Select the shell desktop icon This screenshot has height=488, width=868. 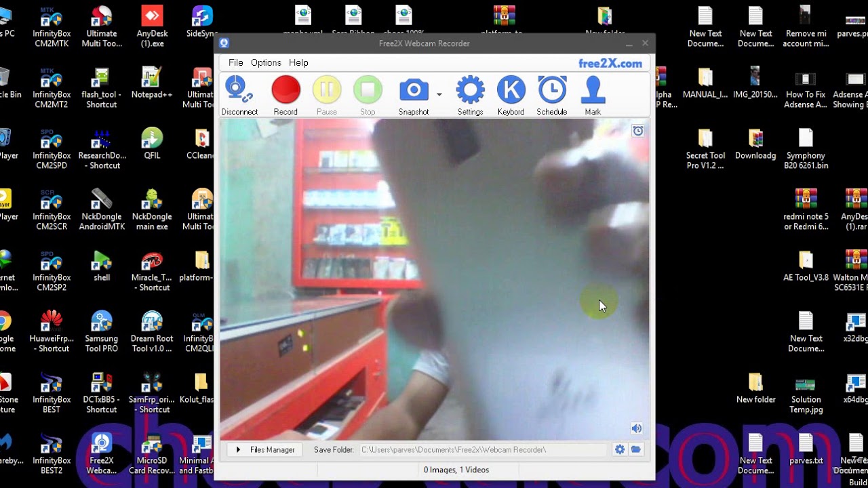102,266
